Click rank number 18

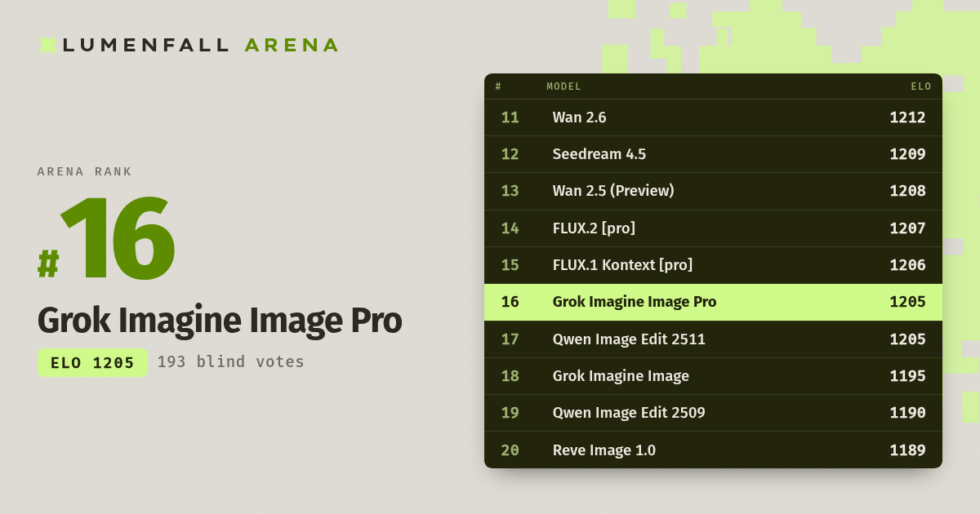[510, 376]
